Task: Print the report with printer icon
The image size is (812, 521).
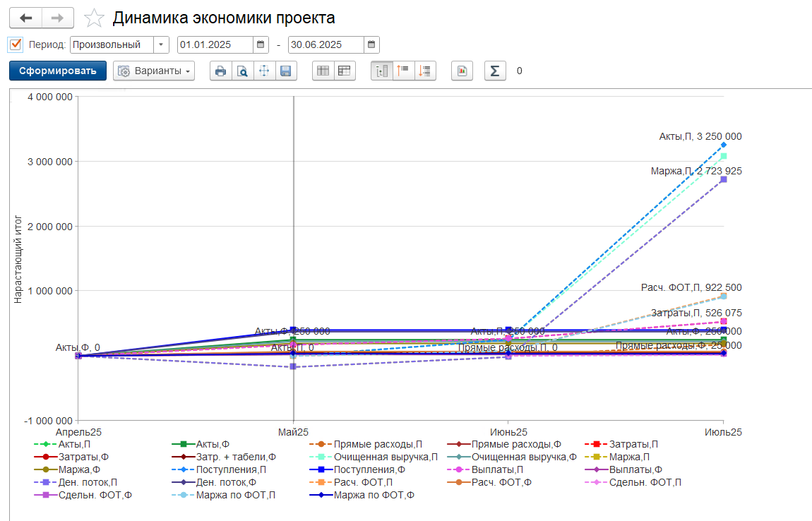Action: (x=221, y=71)
